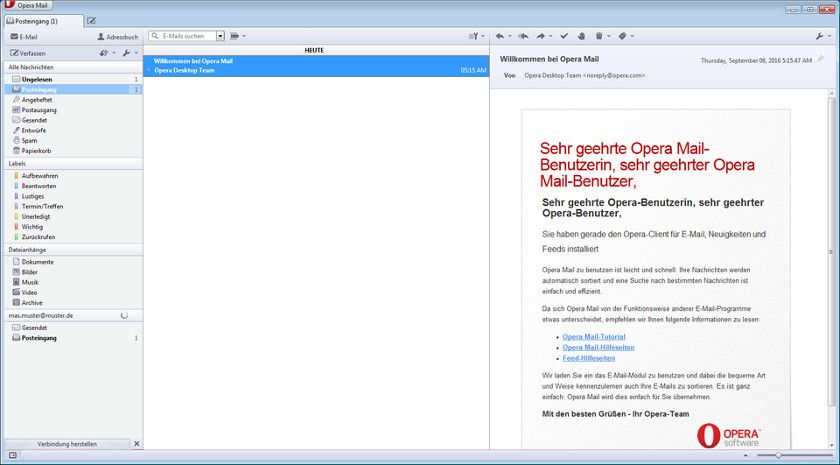Toggle the panel button in status bar
The width and height of the screenshot is (840, 465).
point(13,455)
